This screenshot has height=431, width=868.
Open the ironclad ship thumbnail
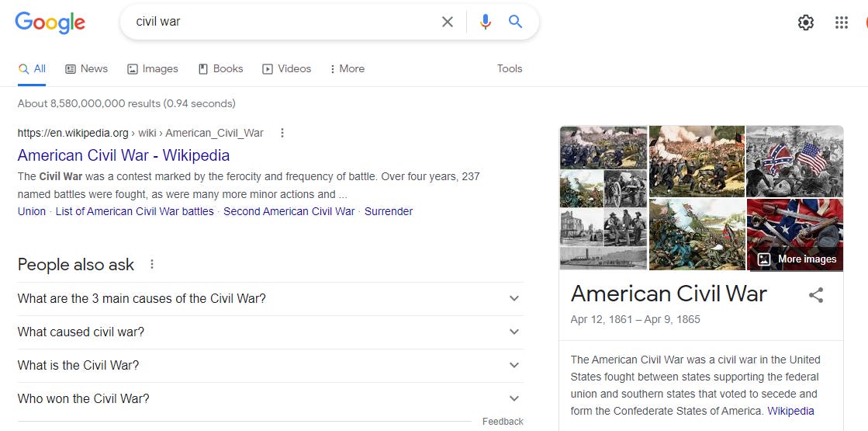pyautogui.click(x=603, y=259)
